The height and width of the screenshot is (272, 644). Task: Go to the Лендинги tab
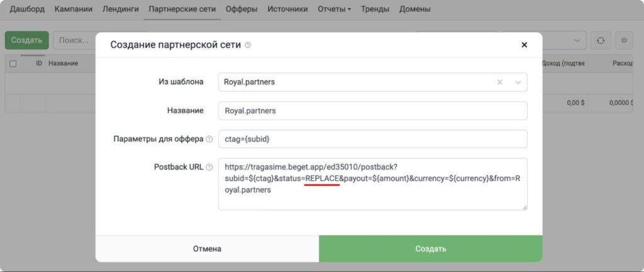(x=120, y=9)
